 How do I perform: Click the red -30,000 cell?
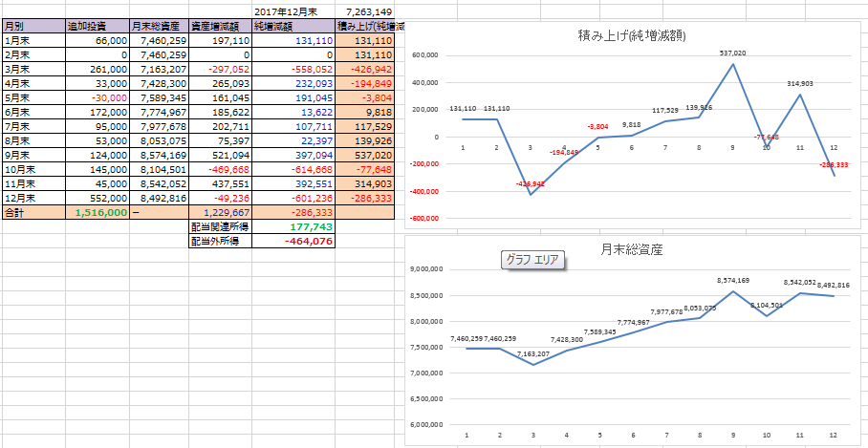[x=98, y=97]
